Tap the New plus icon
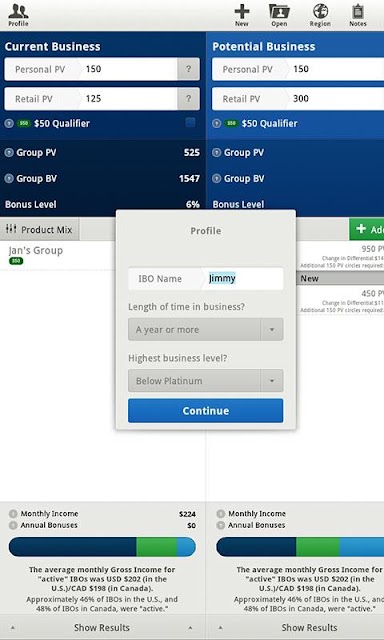 [x=242, y=15]
